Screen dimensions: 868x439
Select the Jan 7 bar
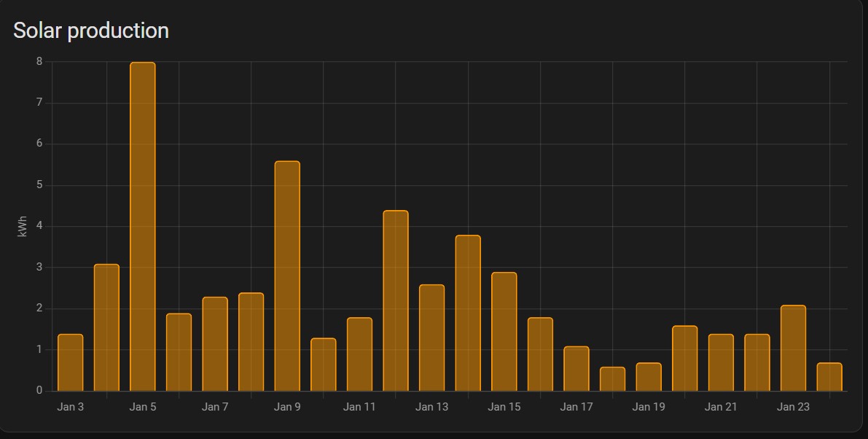(x=215, y=343)
